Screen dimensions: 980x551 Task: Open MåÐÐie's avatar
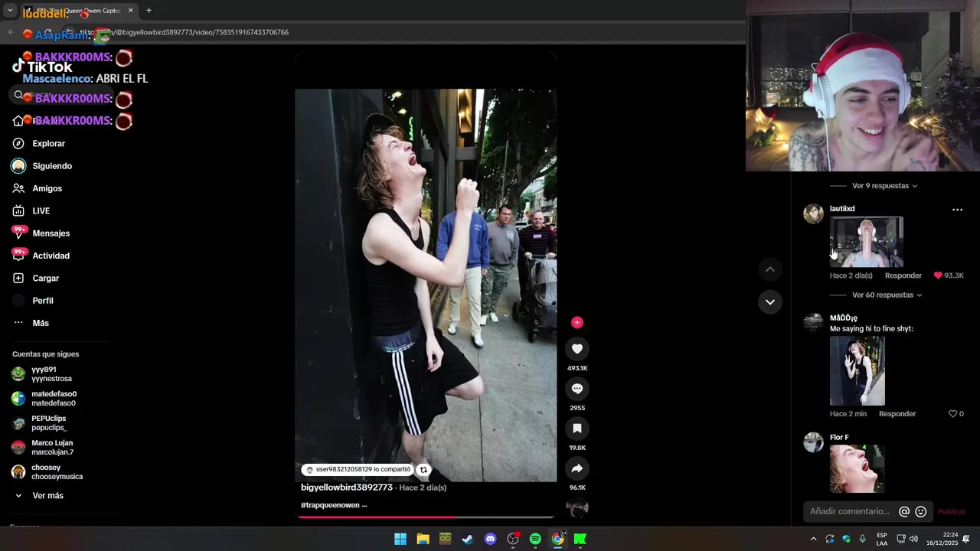coord(813,323)
